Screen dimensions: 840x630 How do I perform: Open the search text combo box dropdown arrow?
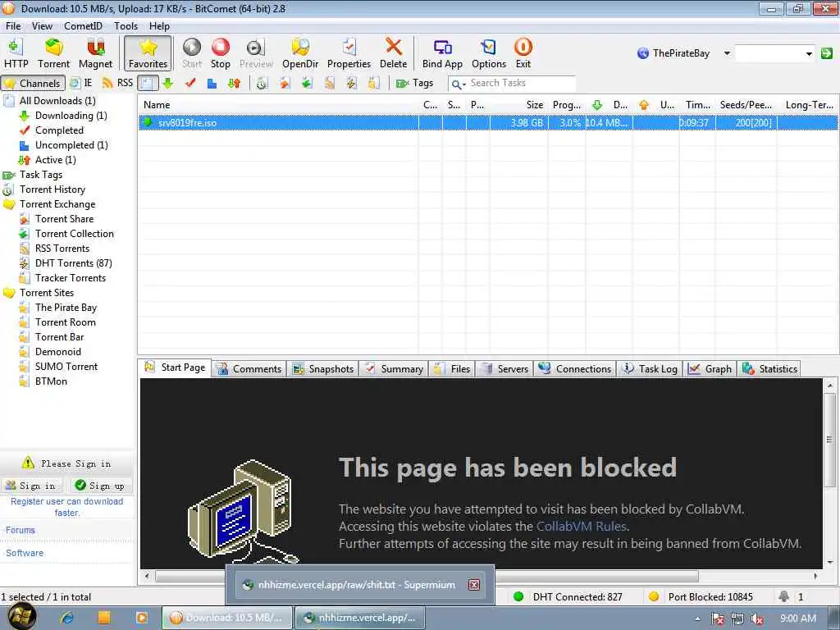coord(808,53)
